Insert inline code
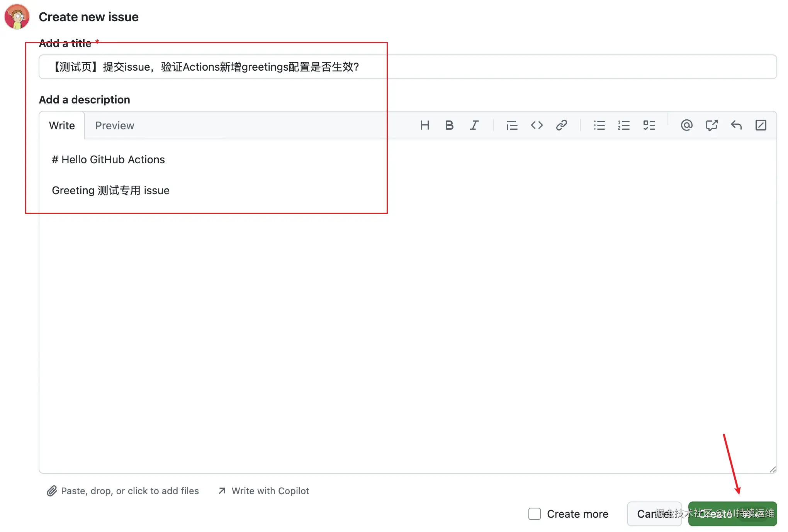The height and width of the screenshot is (532, 788). 537,125
